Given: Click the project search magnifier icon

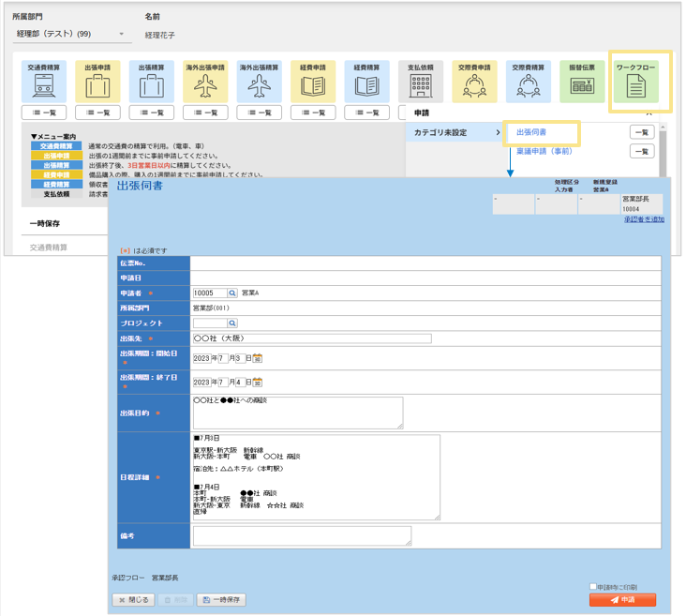Looking at the screenshot, I should point(233,323).
